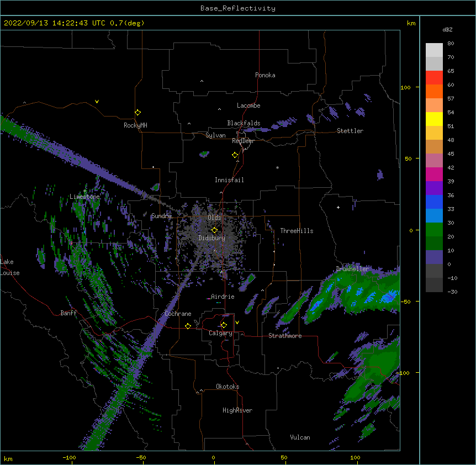The image size is (476, 465).
Task: Click the 45 value on dBZ legend
Action: tap(451, 154)
